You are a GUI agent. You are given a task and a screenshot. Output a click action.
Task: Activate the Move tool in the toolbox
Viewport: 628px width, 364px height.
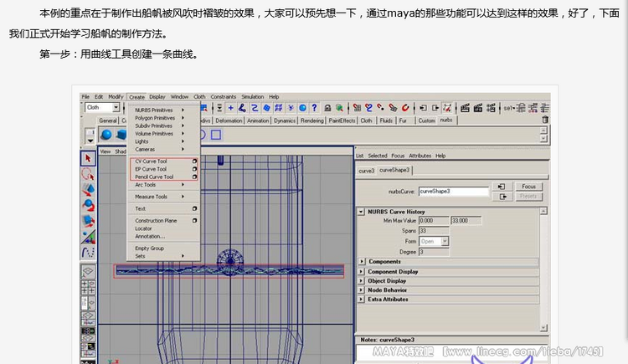pyautogui.click(x=88, y=190)
